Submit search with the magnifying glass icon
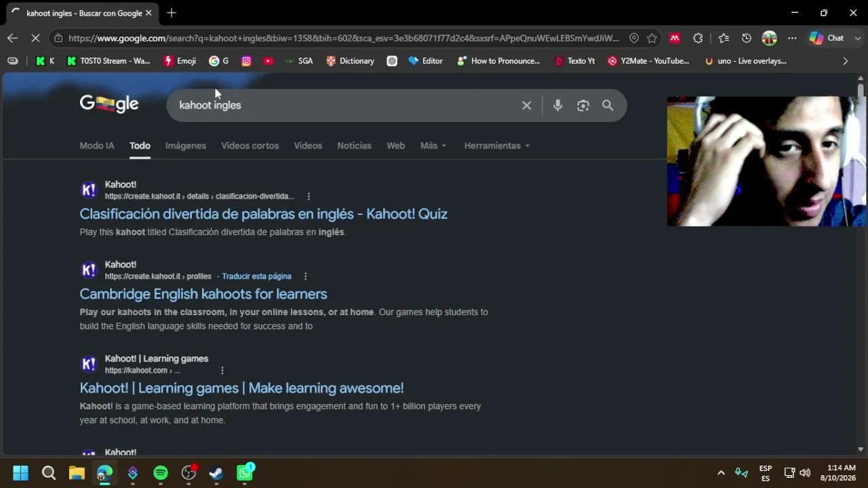This screenshot has width=868, height=488. pyautogui.click(x=608, y=105)
